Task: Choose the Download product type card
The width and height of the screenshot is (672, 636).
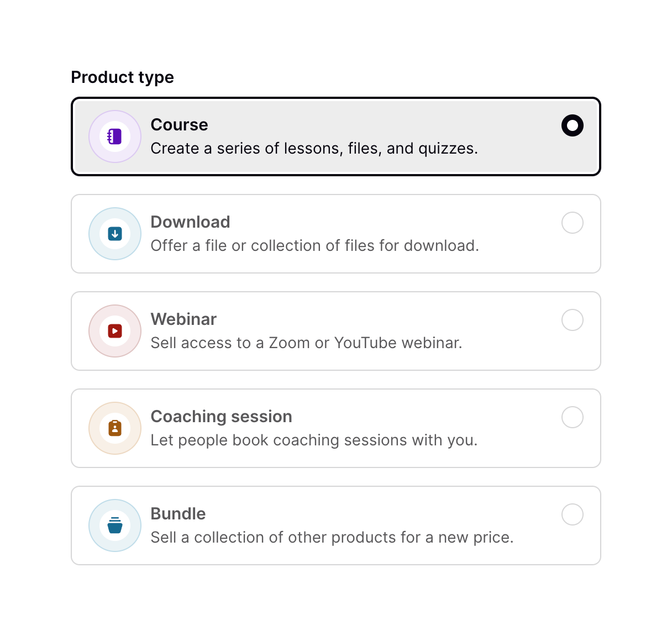Action: coord(336,234)
